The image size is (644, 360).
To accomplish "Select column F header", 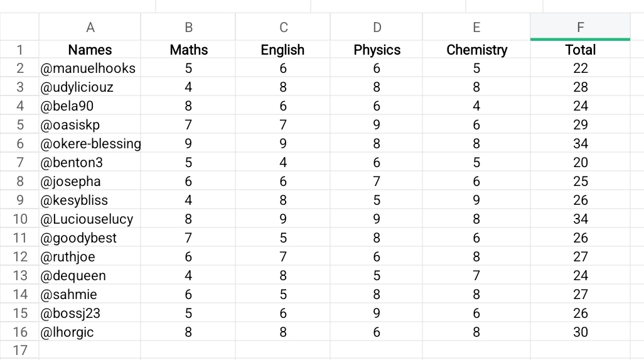I will (x=580, y=27).
